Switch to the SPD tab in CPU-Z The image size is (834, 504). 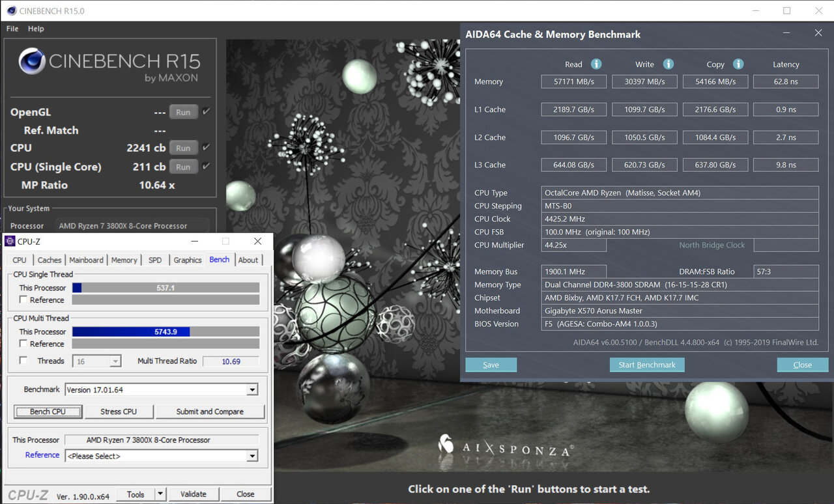(x=155, y=260)
